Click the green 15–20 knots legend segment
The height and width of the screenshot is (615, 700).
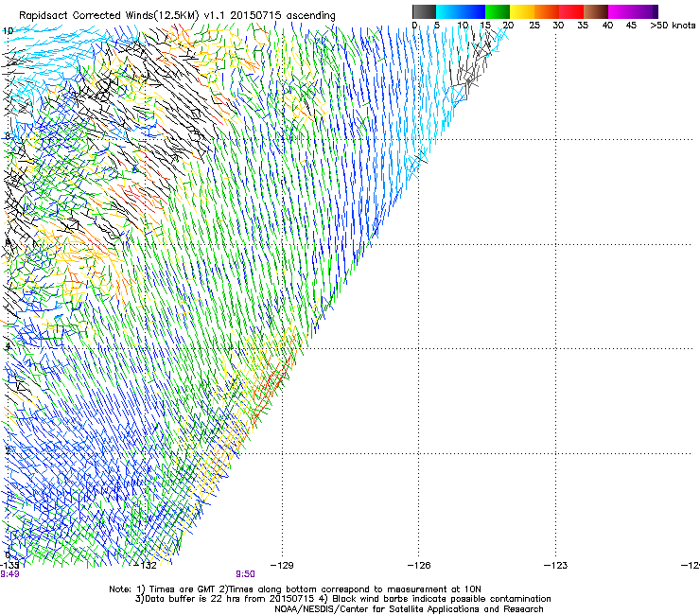(498, 11)
